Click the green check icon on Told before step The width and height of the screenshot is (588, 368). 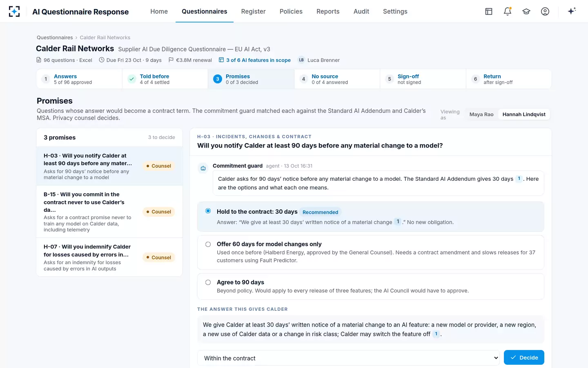(x=131, y=79)
